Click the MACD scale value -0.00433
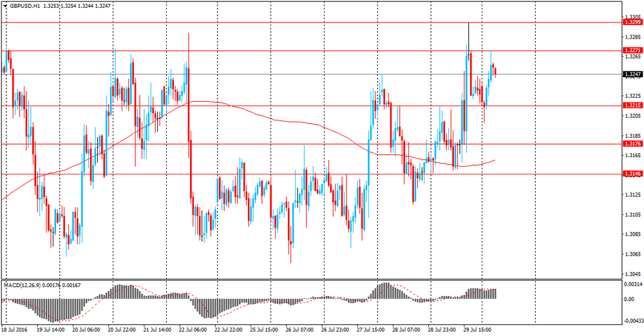This screenshot has width=644, height=336. coord(632,320)
